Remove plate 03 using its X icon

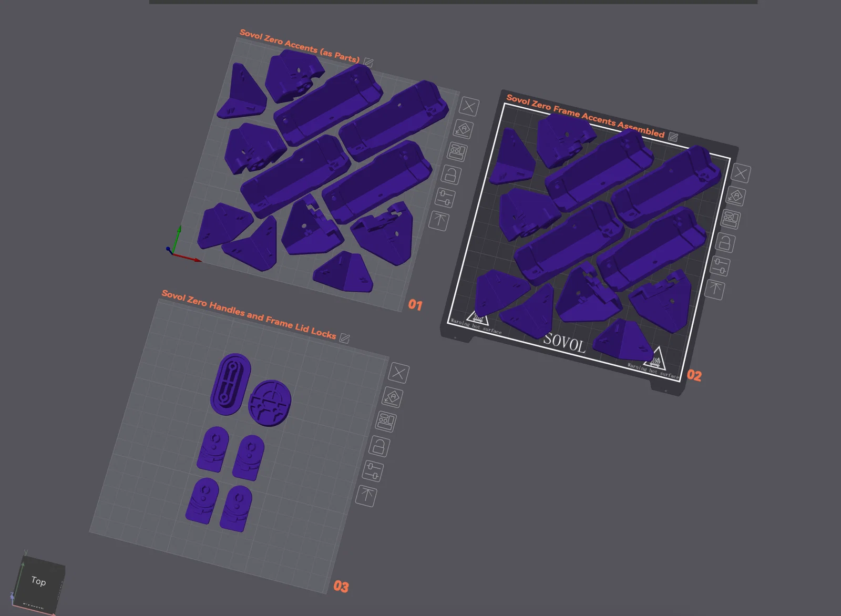[x=398, y=373]
